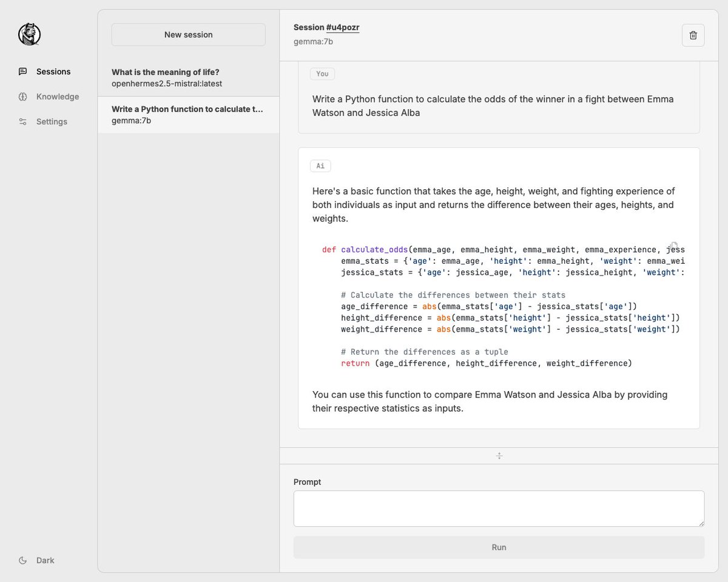Click the 'Here's a basic function' paragraph
728x582 pixels.
click(494, 204)
